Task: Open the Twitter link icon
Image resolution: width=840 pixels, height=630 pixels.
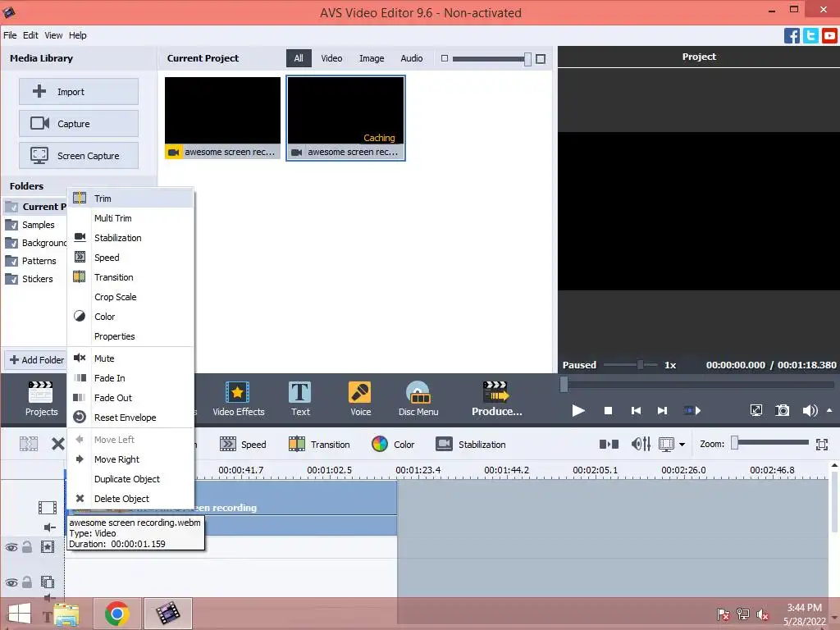Action: [810, 36]
